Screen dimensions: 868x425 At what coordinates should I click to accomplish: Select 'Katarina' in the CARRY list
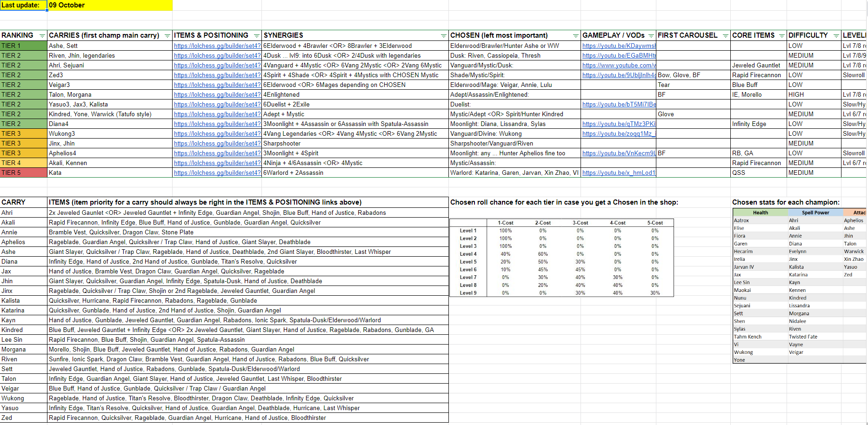(x=23, y=310)
